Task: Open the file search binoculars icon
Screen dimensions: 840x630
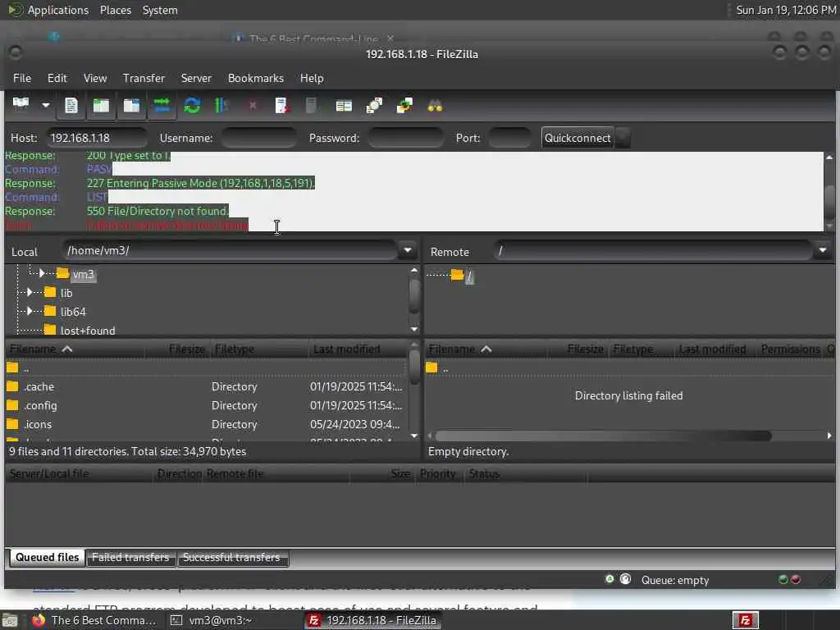Action: (x=435, y=106)
